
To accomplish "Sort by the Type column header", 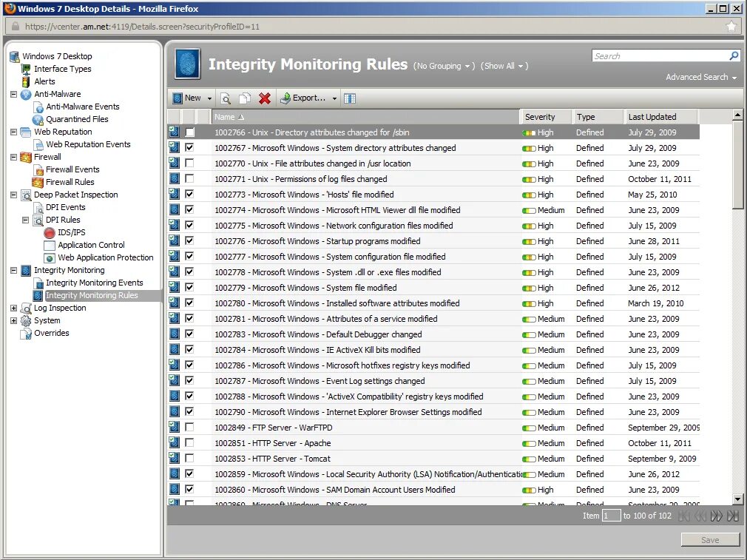I will (598, 117).
